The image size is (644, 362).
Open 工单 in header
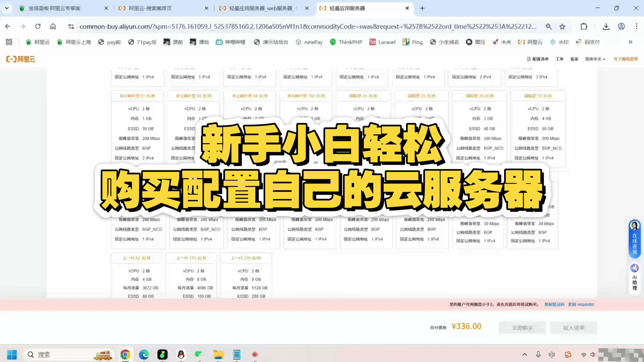559,59
